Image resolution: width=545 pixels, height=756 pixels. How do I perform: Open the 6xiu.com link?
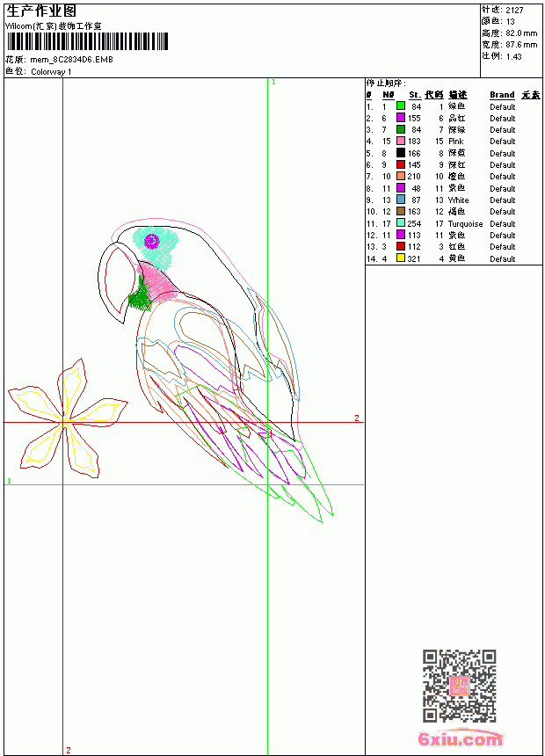[460, 738]
